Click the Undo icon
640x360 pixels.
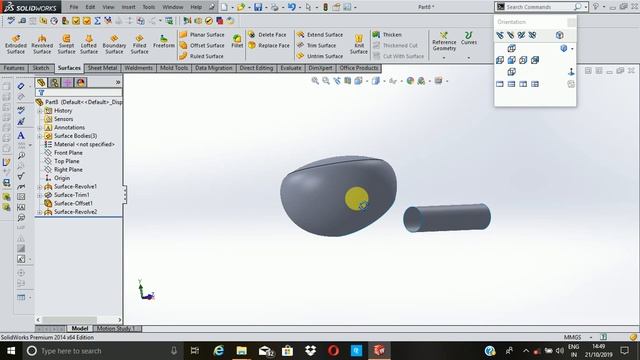[x=291, y=7]
